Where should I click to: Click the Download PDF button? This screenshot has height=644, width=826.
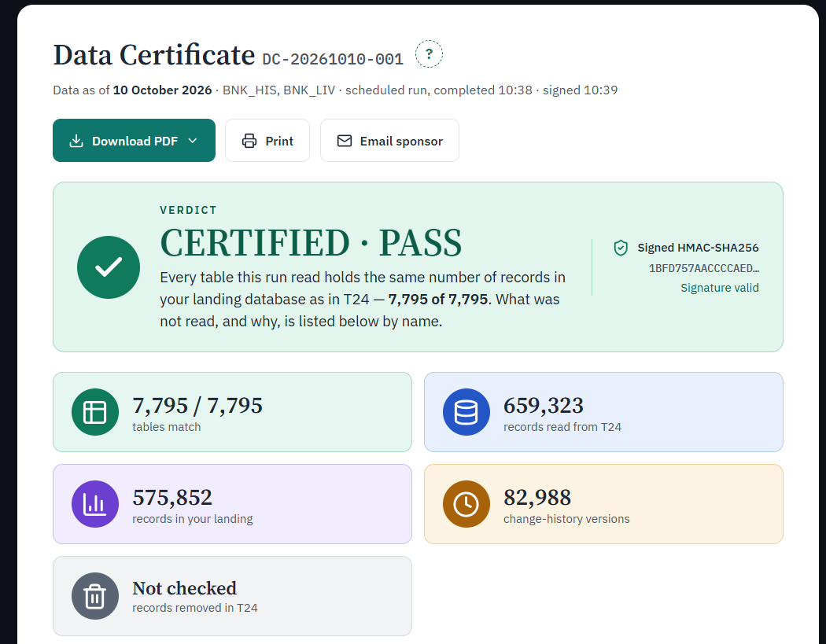(x=134, y=141)
